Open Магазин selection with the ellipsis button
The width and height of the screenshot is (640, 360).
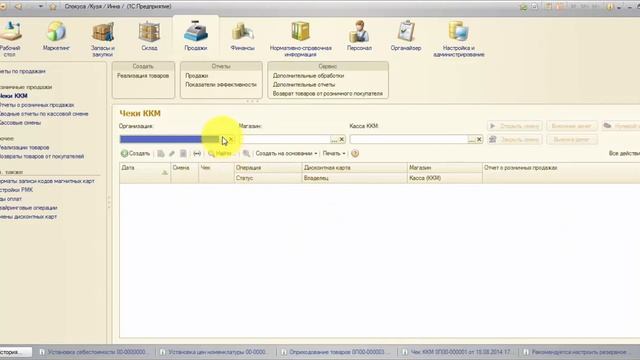pos(334,140)
